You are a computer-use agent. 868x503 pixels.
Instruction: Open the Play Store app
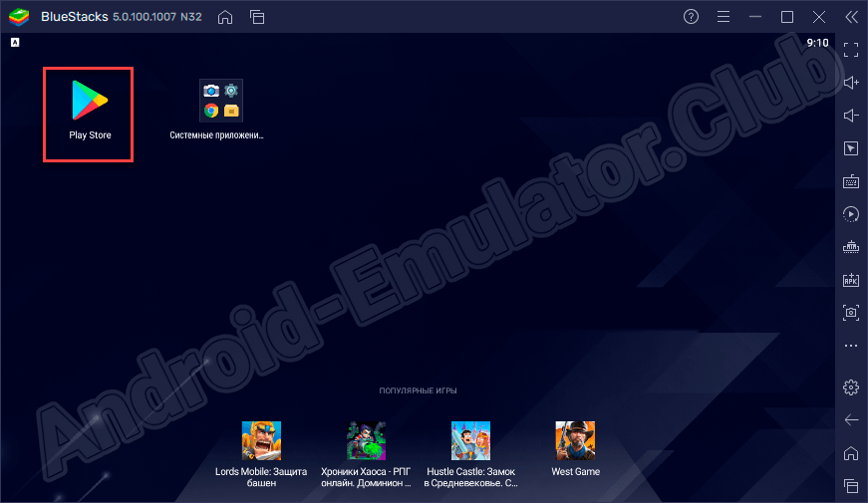click(x=89, y=110)
